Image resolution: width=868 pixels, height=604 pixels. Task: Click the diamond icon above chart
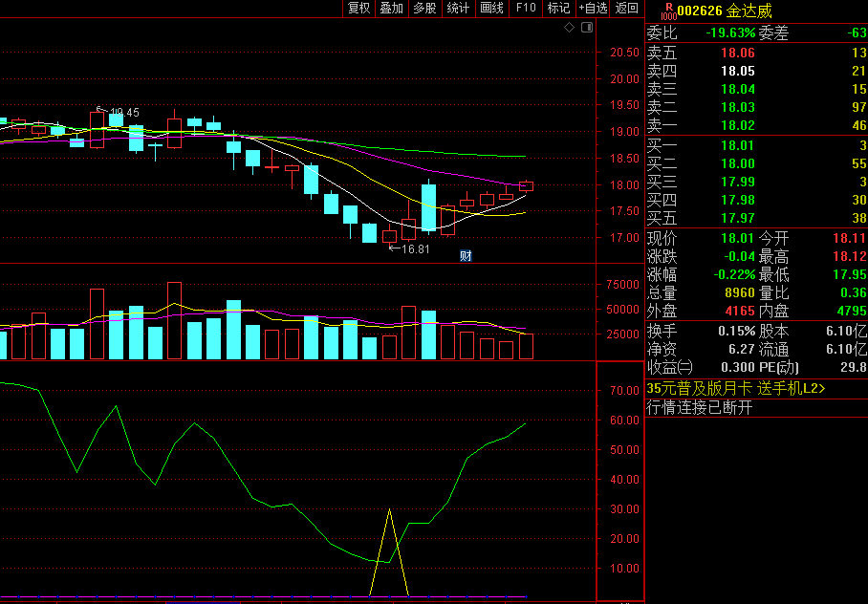tap(569, 27)
